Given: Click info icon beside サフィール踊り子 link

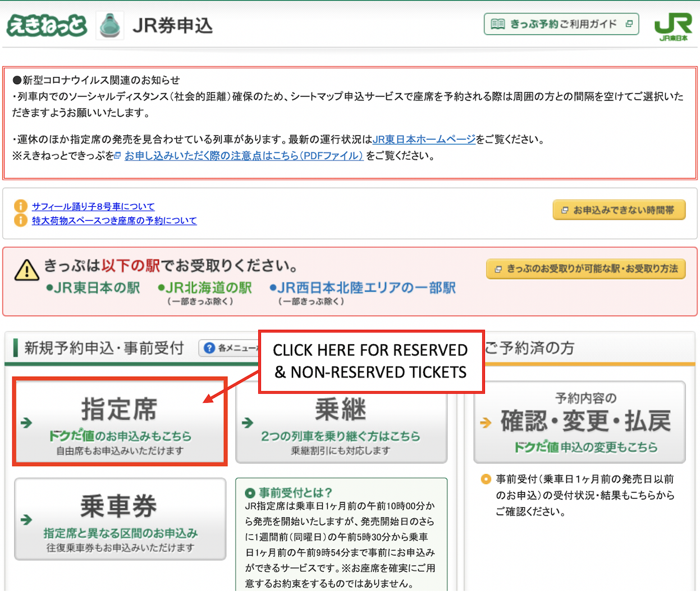Looking at the screenshot, I should pos(20,206).
